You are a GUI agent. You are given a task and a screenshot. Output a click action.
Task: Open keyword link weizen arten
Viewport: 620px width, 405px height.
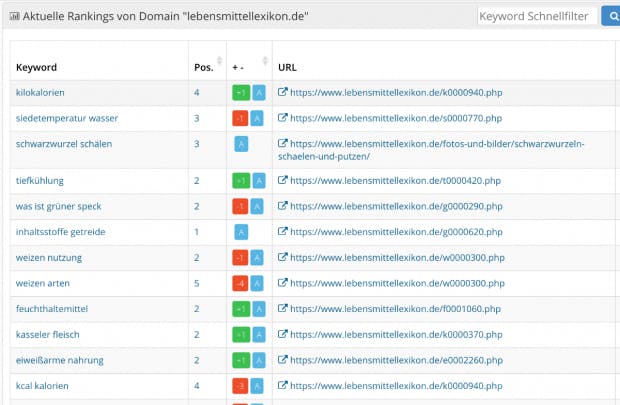(x=43, y=283)
